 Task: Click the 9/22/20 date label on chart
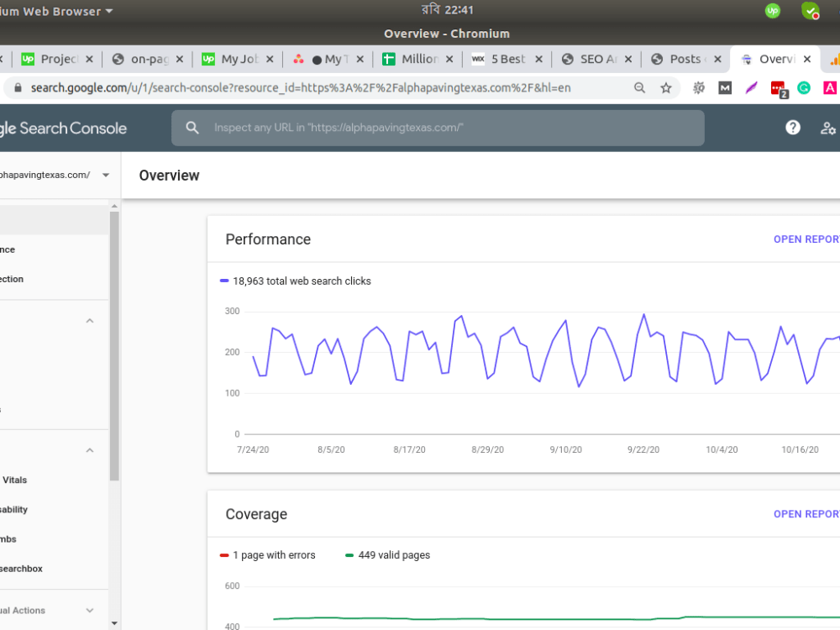coord(643,449)
